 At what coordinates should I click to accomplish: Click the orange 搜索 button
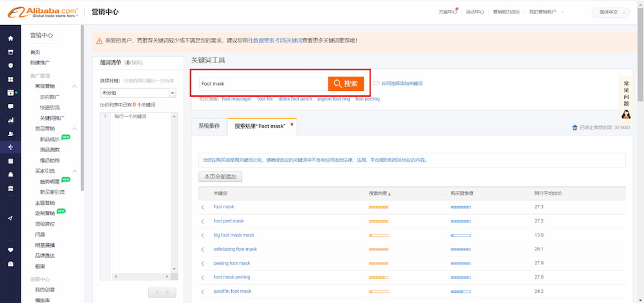click(346, 84)
